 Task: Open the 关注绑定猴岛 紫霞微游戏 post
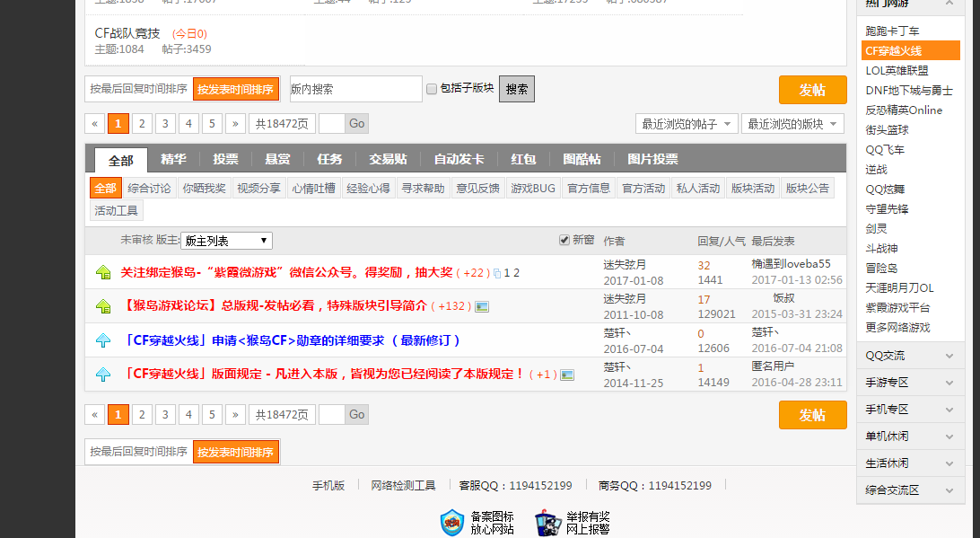pos(286,272)
